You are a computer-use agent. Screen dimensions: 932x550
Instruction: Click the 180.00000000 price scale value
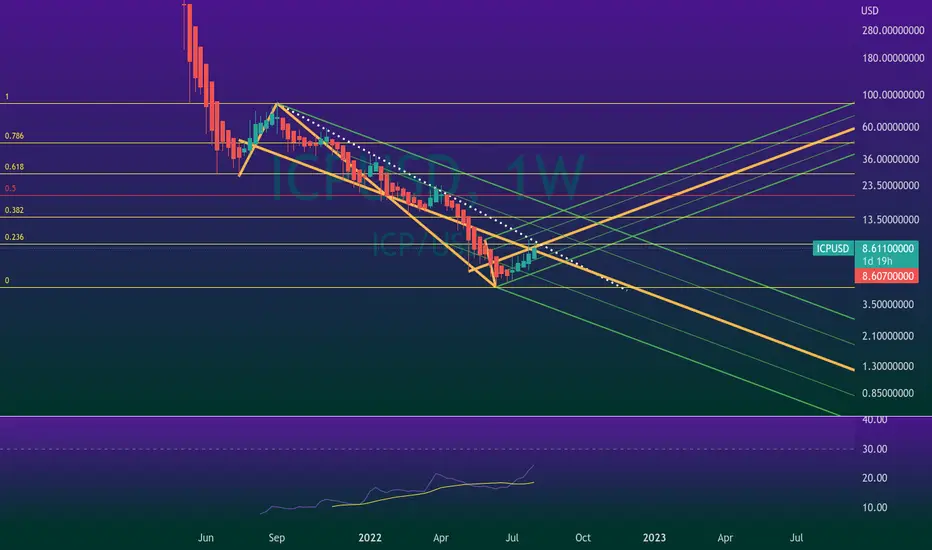pyautogui.click(x=893, y=58)
